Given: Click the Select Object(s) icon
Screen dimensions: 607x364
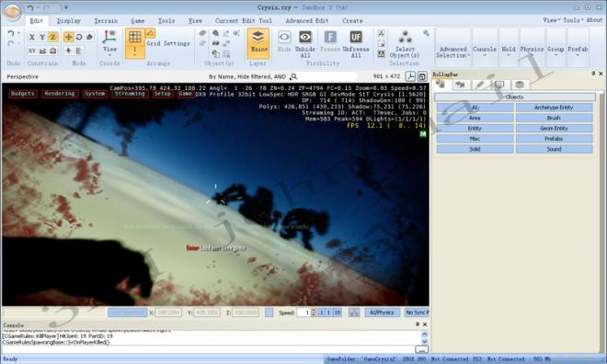Looking at the screenshot, I should tap(405, 38).
